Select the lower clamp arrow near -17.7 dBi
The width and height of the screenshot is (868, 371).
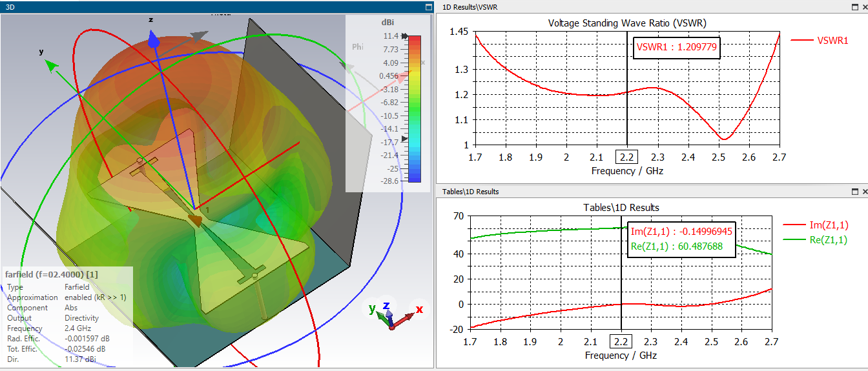405,139
